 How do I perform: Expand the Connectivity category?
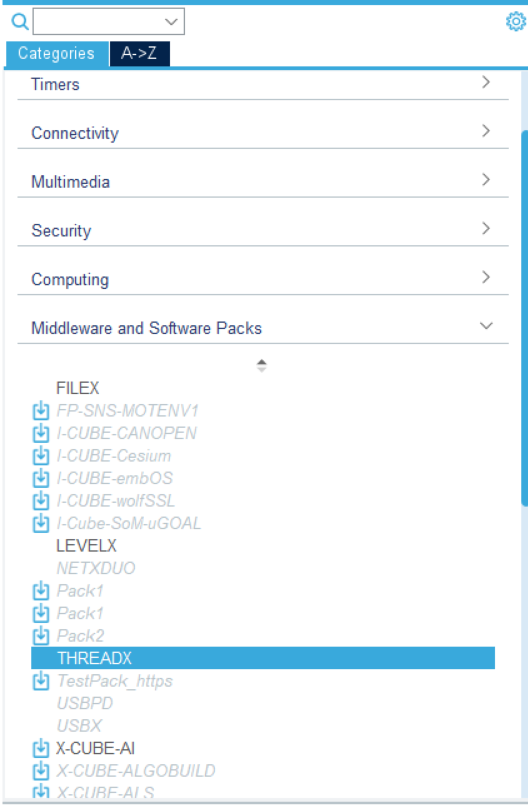point(263,133)
